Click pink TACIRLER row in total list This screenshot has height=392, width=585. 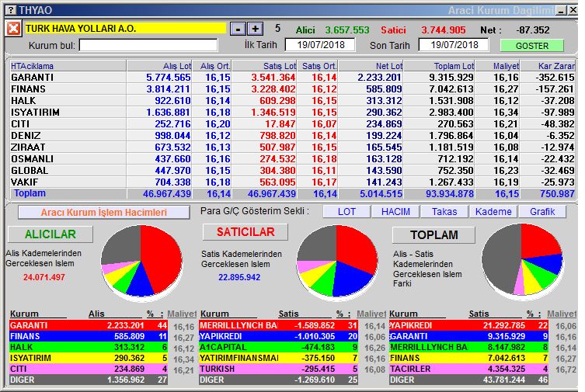[468, 369]
